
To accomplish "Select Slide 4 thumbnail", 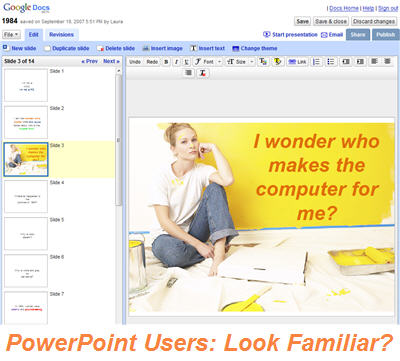I will click(26, 197).
